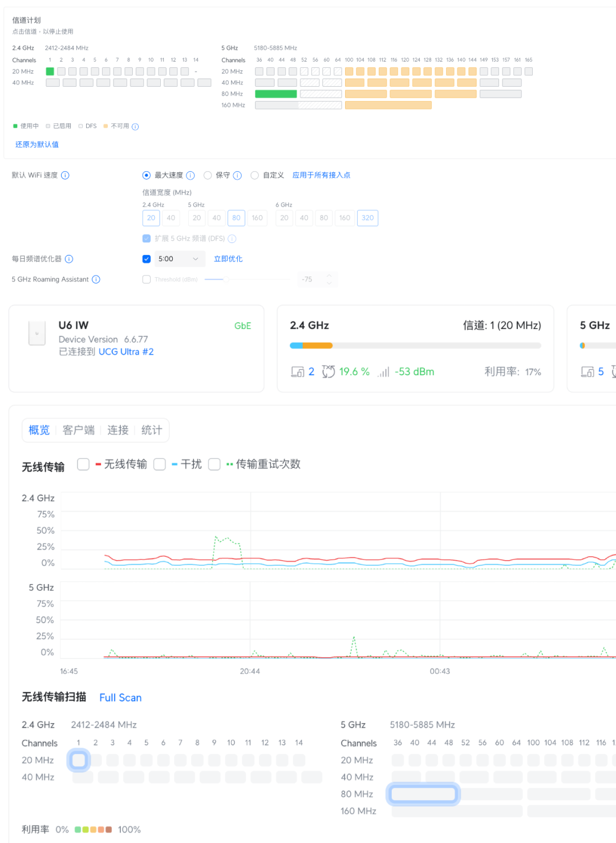This screenshot has width=616, height=843.
Task: Open the 5:00 optimization time dropdown
Action: (x=179, y=259)
